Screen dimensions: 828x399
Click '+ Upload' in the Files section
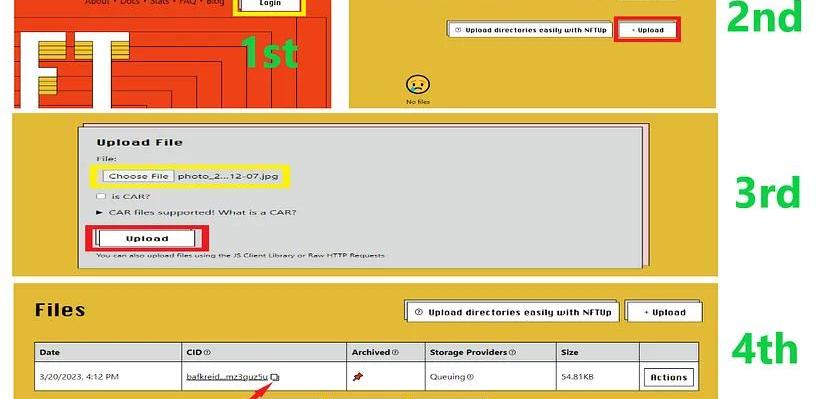click(664, 312)
